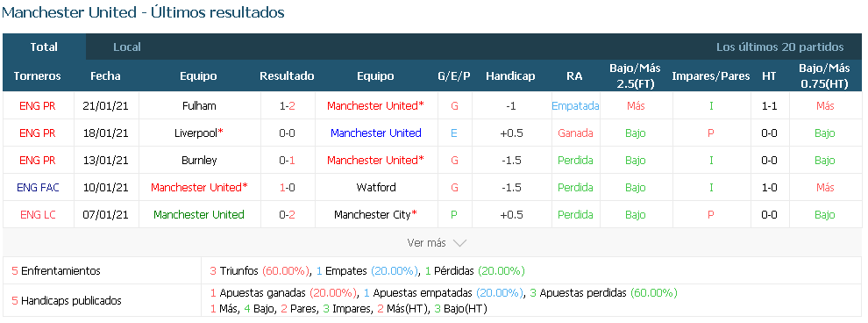The height and width of the screenshot is (323, 868).
Task: Click the 1-2 result versus Fulham
Action: tap(287, 106)
